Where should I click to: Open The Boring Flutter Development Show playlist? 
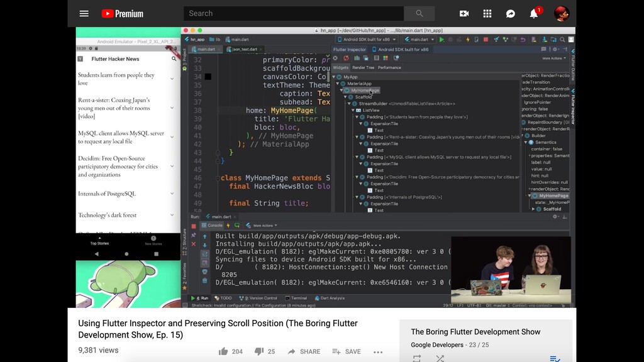475,332
